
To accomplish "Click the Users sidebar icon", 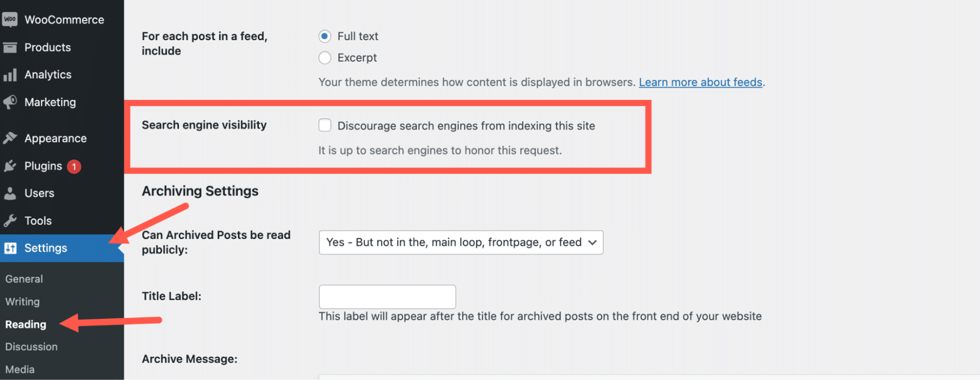I will click(39, 193).
